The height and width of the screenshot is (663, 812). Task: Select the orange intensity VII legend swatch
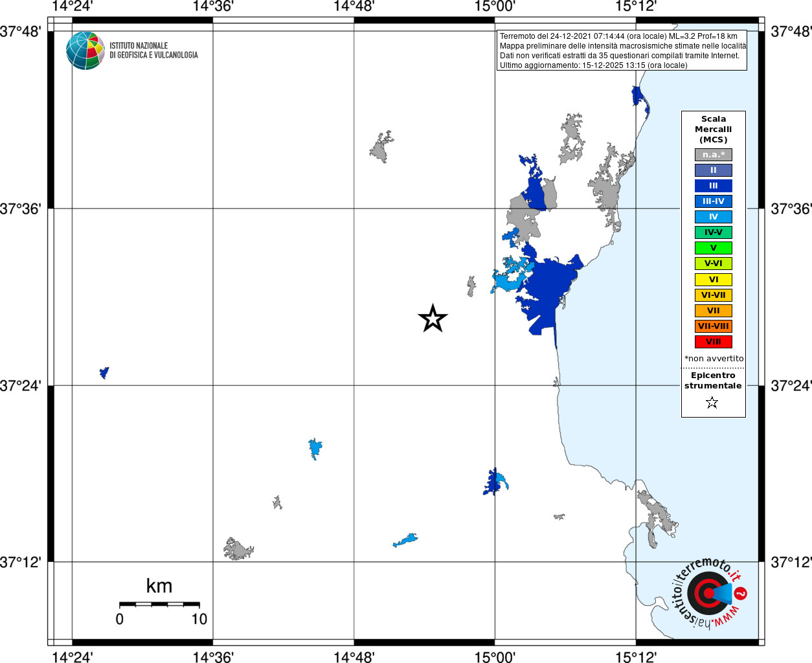coord(714,311)
